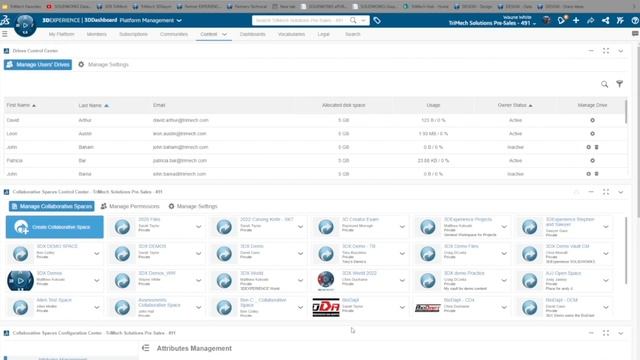Switch to the Members tab
640x360 pixels.
point(97,34)
